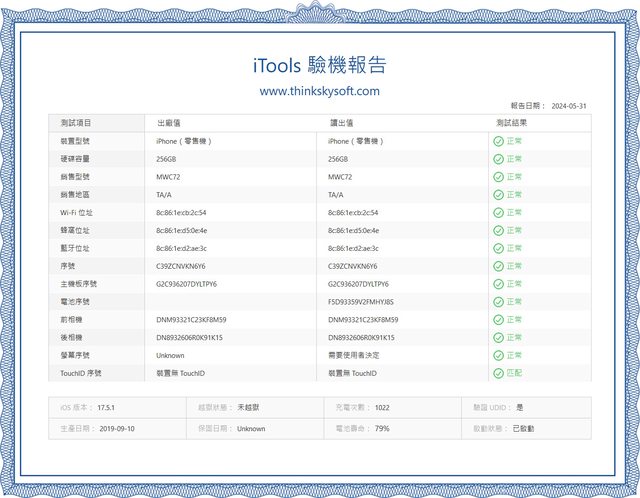Select the 前相機 row label

[71, 320]
